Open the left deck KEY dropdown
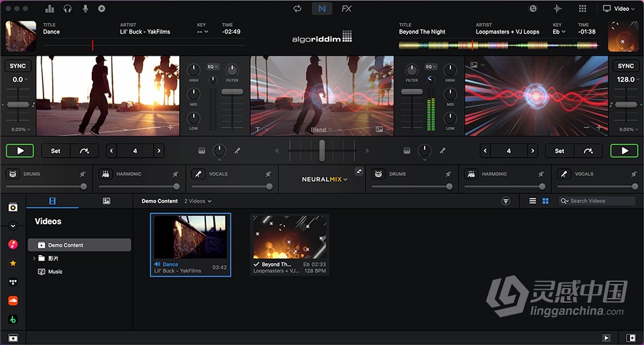This screenshot has height=345, width=644. [x=203, y=32]
